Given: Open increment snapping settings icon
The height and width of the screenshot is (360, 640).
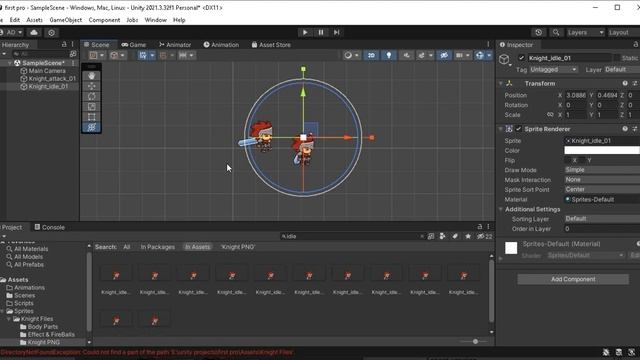Looking at the screenshot, I should coord(183,56).
